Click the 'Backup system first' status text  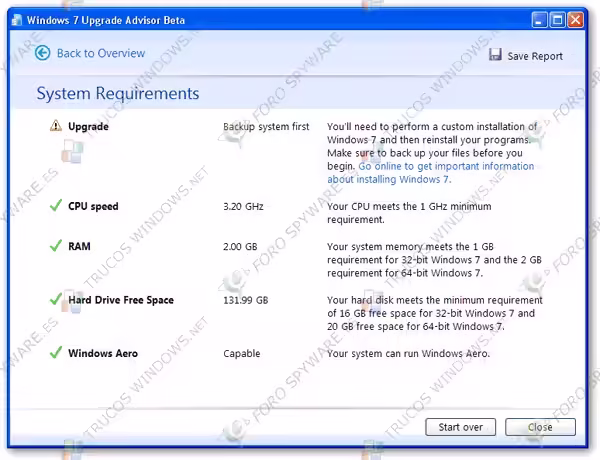266,127
